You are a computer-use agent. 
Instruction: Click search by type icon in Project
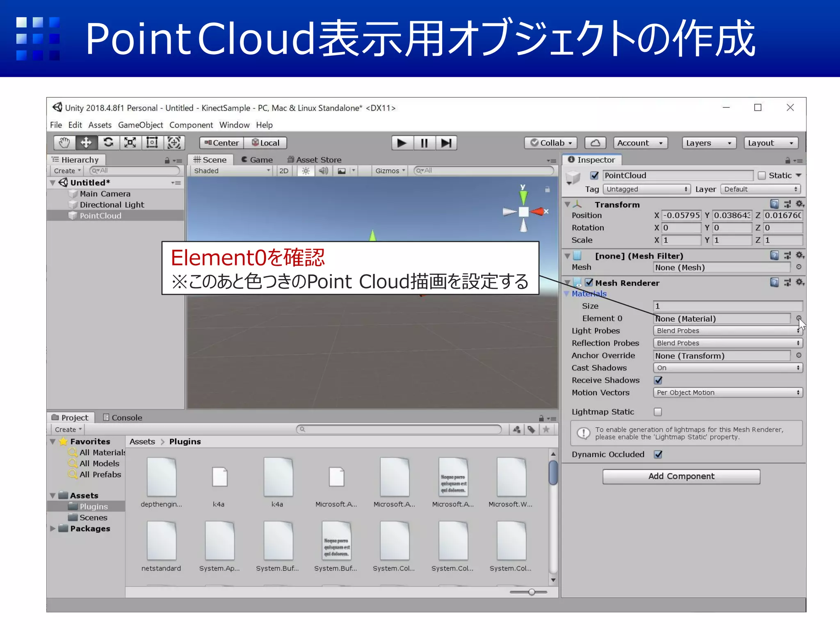coord(517,429)
